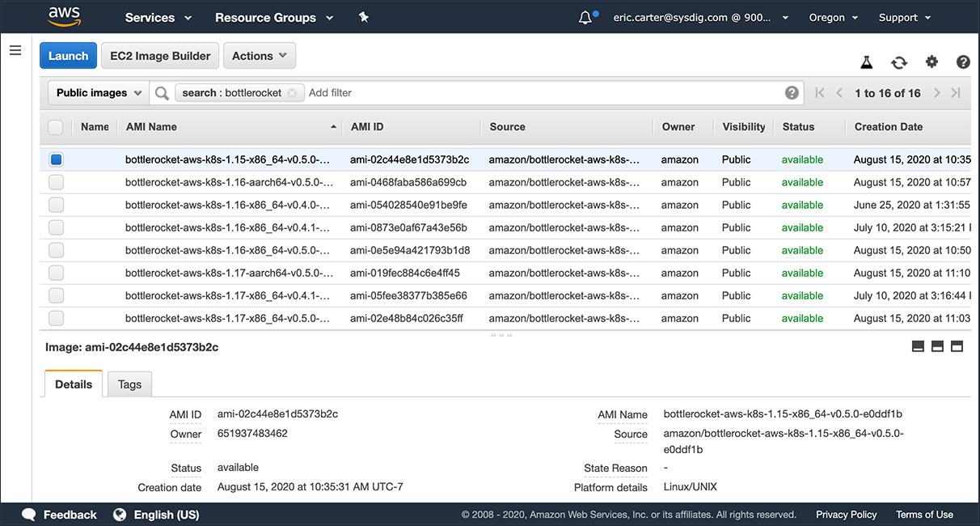Sort by AMI Name column
Screen dimensions: 980x526
[x=151, y=127]
